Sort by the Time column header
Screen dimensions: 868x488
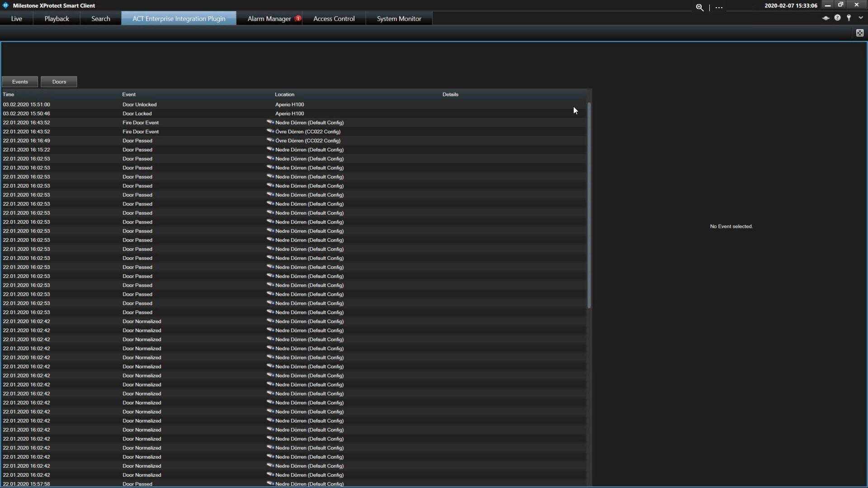tap(9, 94)
